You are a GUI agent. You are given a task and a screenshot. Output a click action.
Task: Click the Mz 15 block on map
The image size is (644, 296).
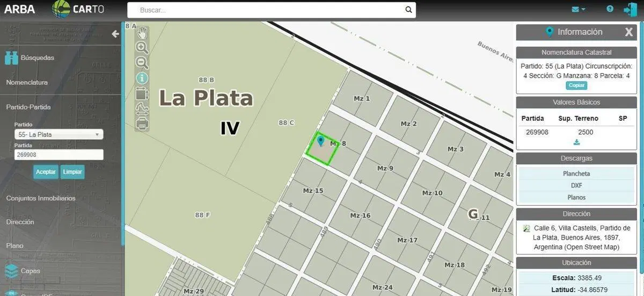313,191
